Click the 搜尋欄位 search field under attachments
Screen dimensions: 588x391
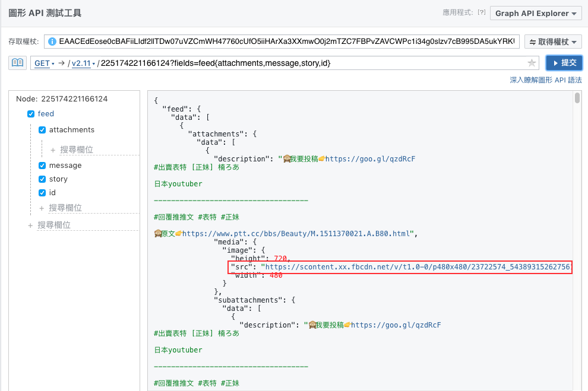[x=99, y=150]
